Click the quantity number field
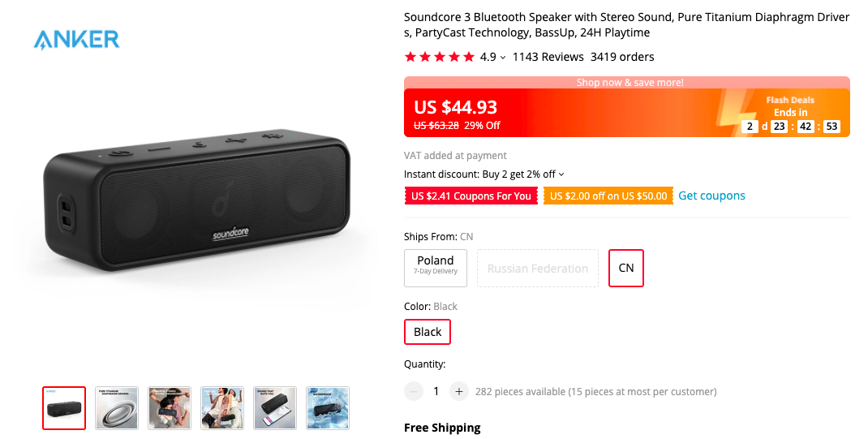Screen dimensions: 868x439 tap(436, 391)
